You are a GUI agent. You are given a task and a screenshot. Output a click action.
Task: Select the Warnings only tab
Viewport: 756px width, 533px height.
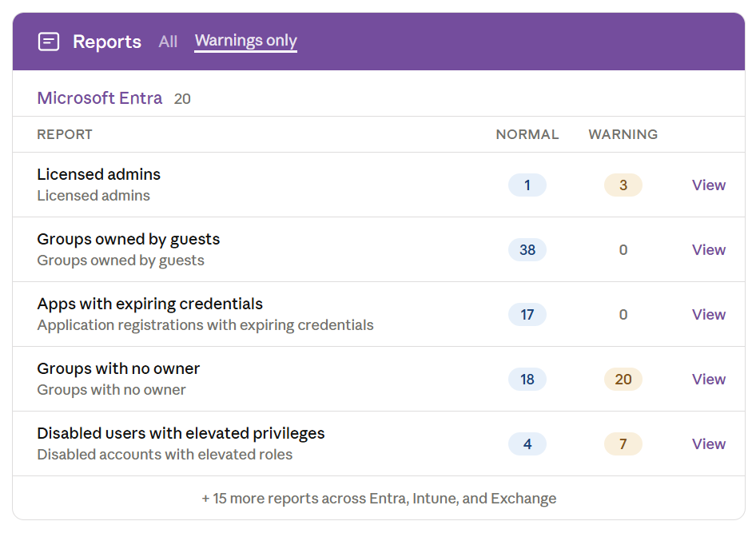pos(245,41)
